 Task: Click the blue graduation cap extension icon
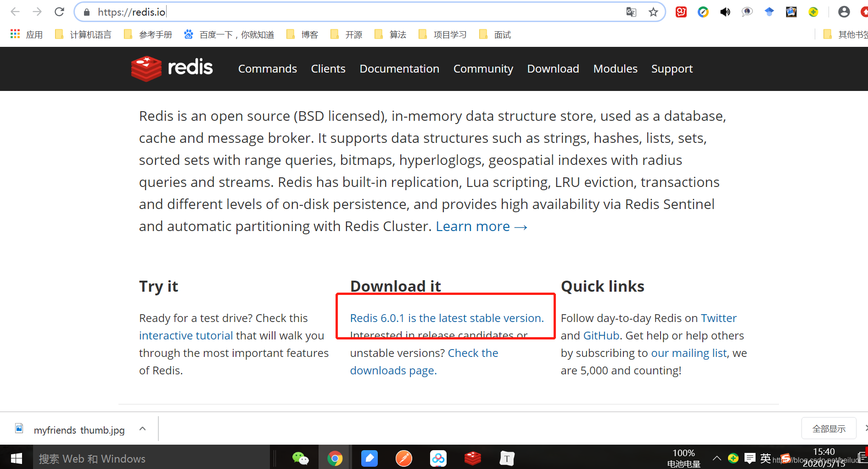[769, 12]
